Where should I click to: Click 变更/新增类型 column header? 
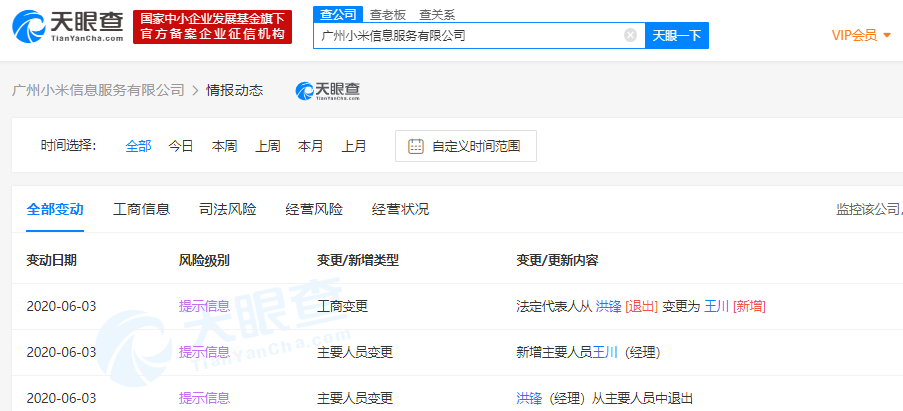(358, 260)
